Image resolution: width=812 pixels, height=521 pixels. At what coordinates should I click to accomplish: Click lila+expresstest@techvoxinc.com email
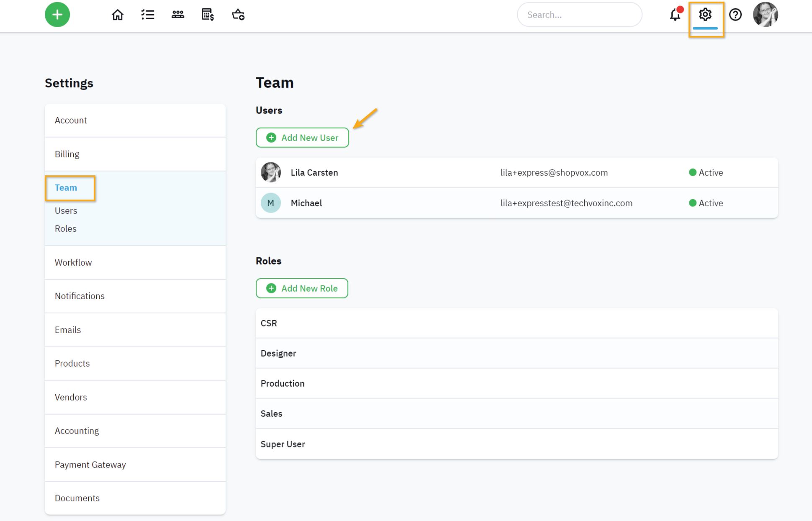566,203
